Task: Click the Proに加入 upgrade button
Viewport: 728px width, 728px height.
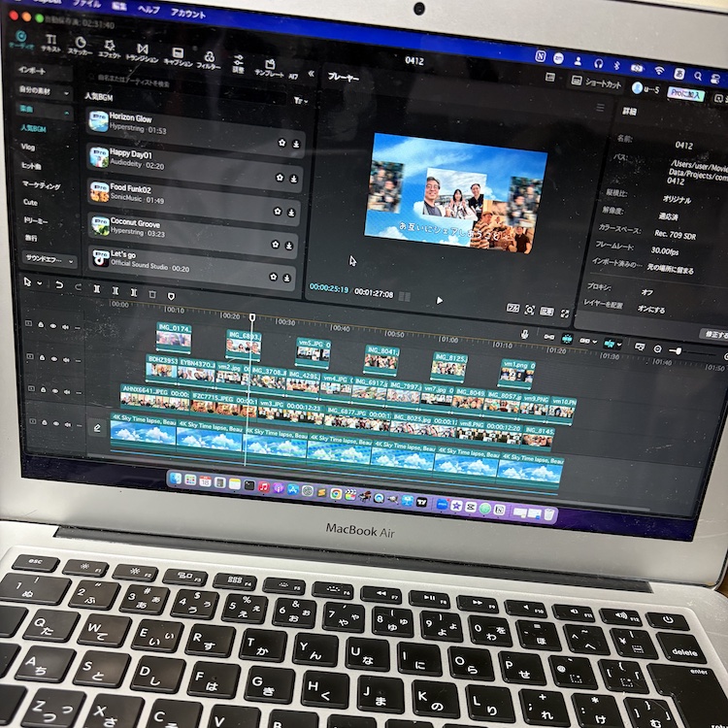Action: pyautogui.click(x=685, y=94)
